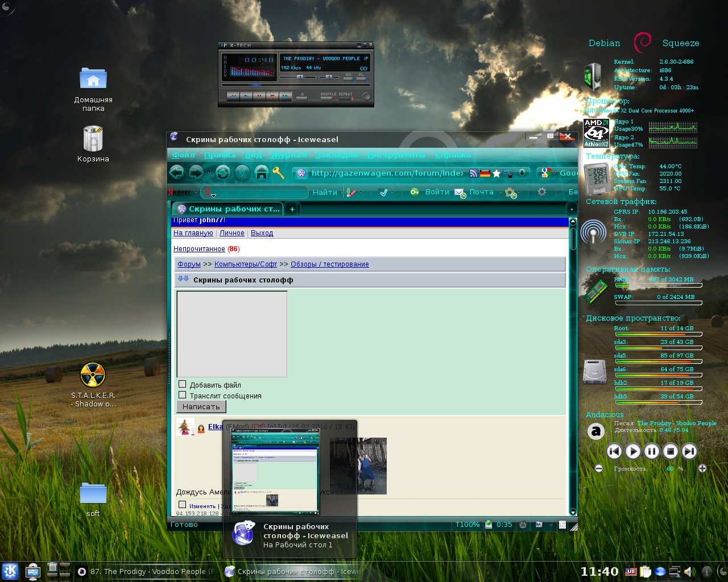The width and height of the screenshot is (728, 582).
Task: Tick the checkbox beside Изменить link
Action: click(x=182, y=504)
